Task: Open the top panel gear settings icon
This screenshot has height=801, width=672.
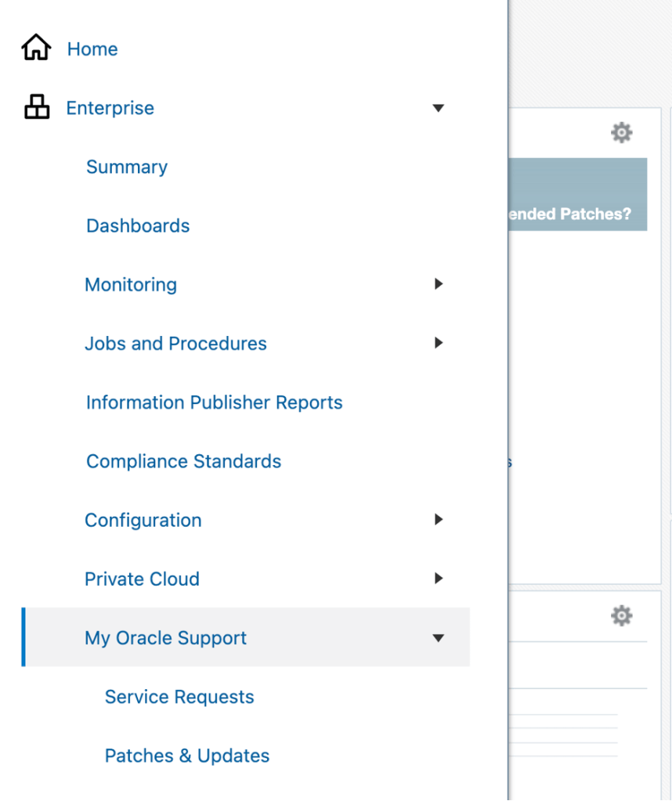Action: click(621, 132)
